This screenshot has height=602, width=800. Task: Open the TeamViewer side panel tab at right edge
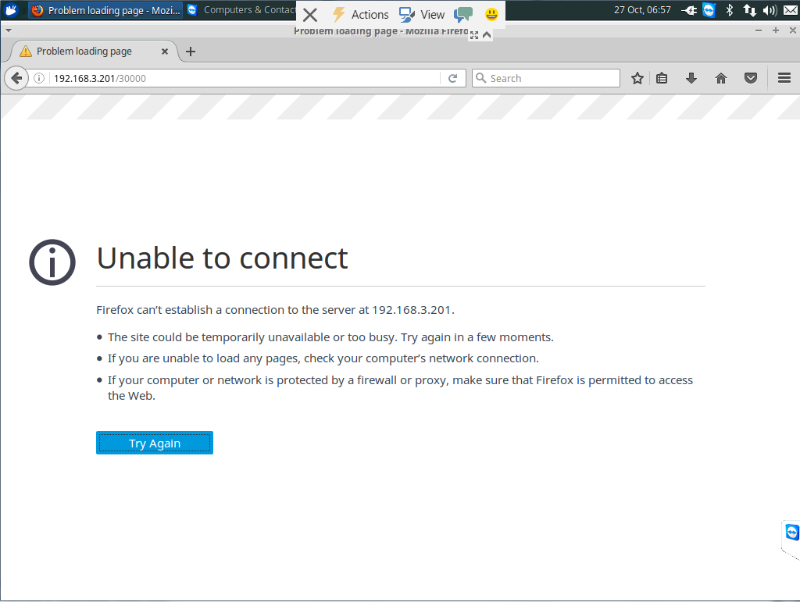(x=791, y=539)
